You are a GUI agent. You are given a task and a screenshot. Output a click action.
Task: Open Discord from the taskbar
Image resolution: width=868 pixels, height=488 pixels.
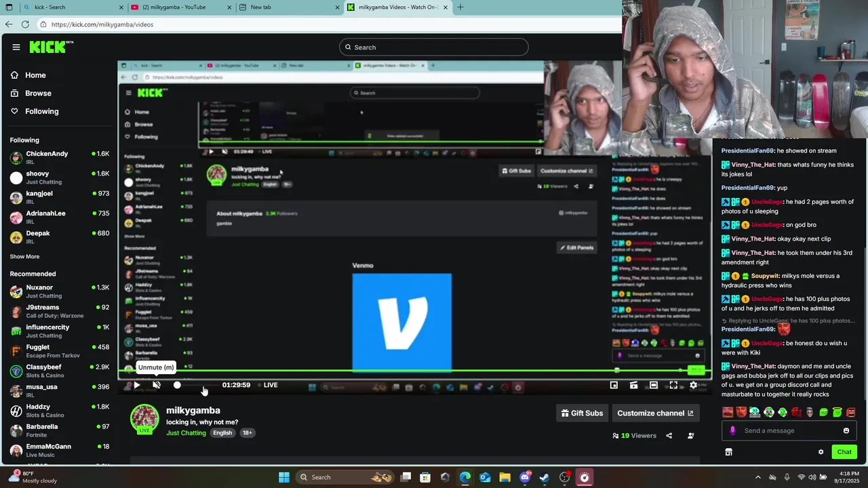pyautogui.click(x=525, y=477)
